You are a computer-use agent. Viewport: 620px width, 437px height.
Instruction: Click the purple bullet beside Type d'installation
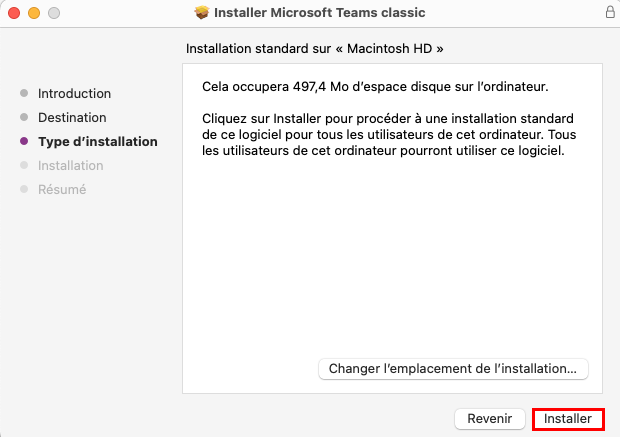pyautogui.click(x=24, y=141)
